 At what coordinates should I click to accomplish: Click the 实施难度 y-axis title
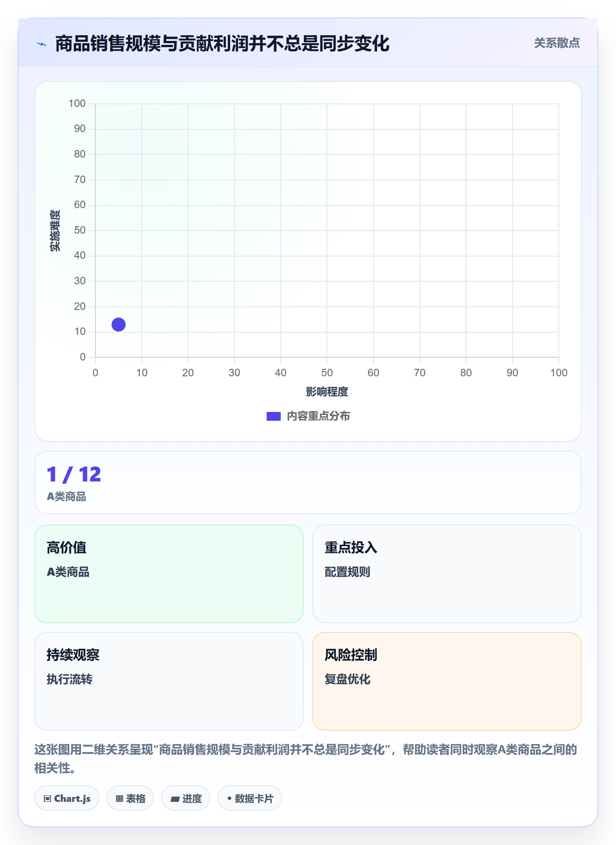coord(55,231)
